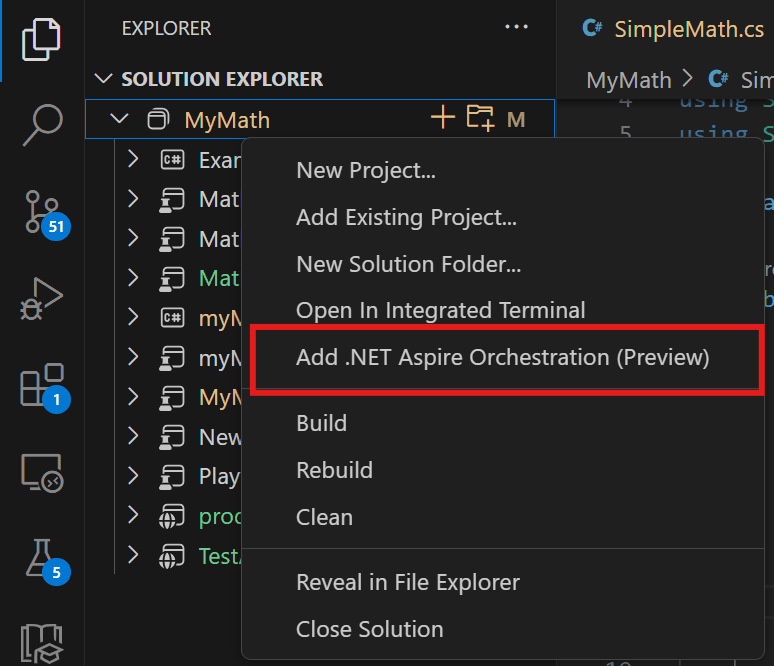Click the project icon beside the green Mat item
This screenshot has height=666, width=774.
(172, 279)
